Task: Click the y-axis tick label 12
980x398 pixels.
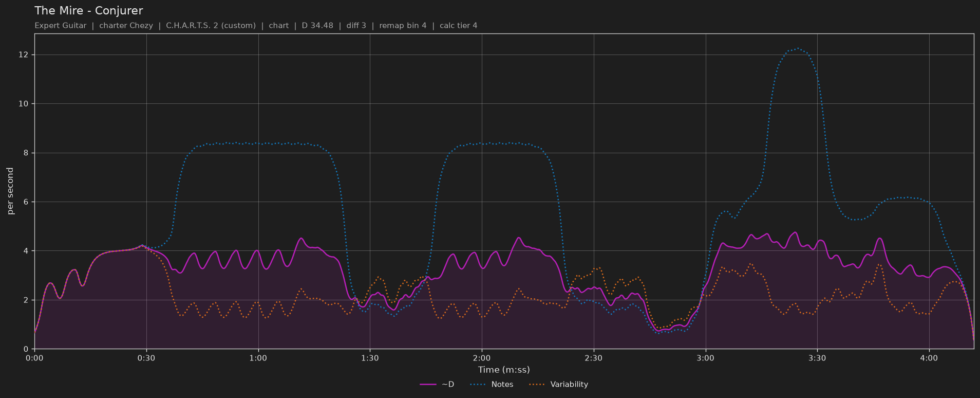Action: 24,55
